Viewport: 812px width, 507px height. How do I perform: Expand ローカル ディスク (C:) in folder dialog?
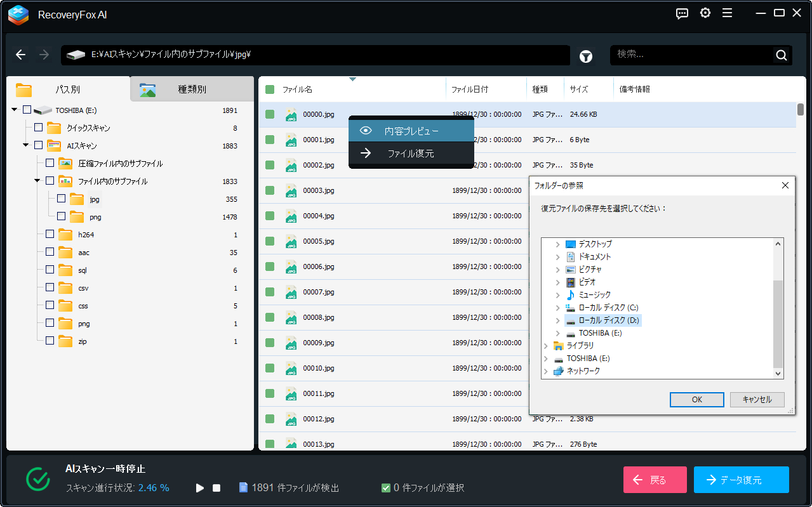(558, 308)
